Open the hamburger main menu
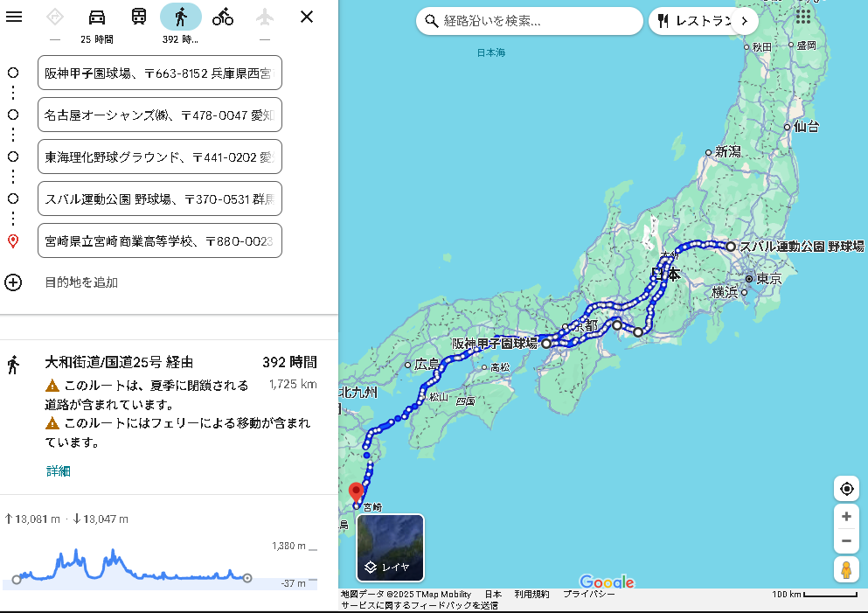 click(x=14, y=17)
